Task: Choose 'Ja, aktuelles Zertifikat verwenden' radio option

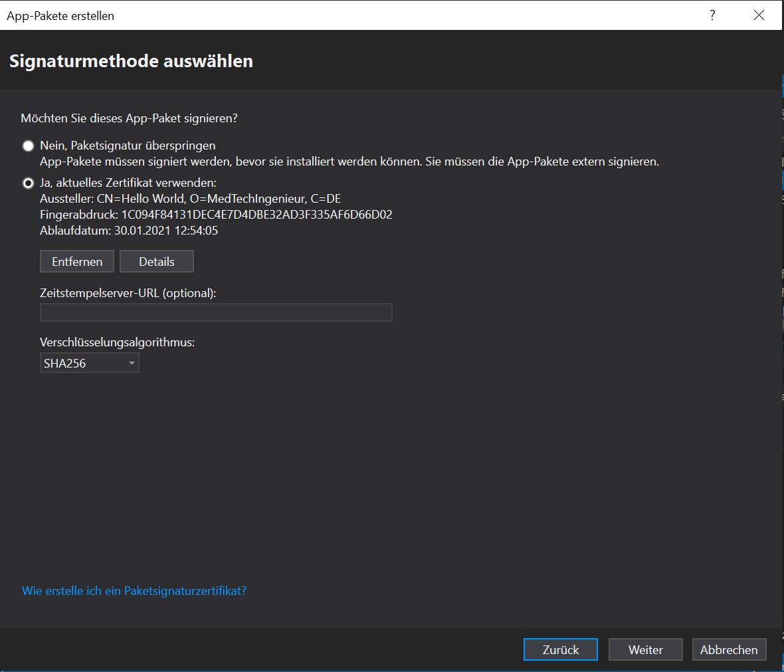Action: click(x=29, y=183)
